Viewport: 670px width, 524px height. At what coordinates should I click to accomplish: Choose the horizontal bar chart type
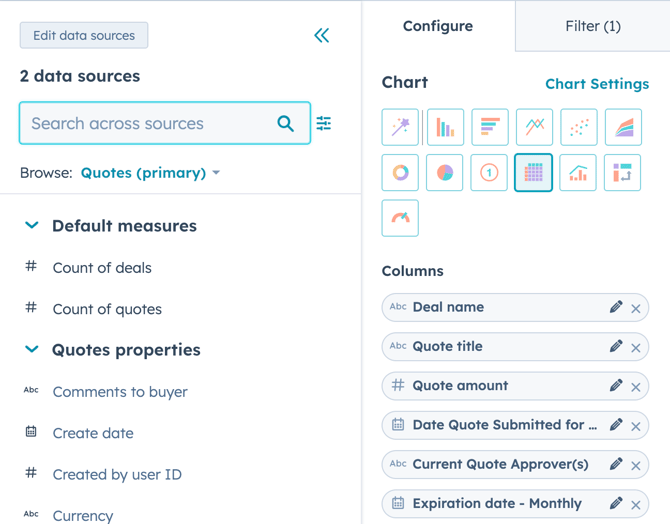[x=490, y=127]
